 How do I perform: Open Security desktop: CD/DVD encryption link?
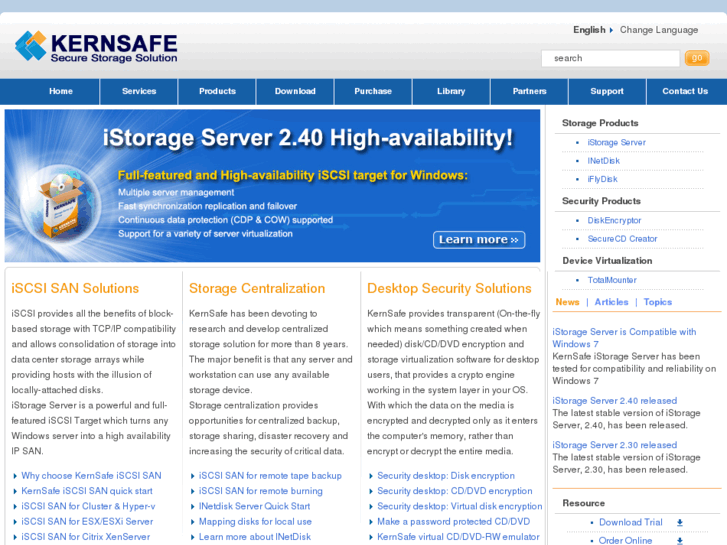tap(455, 491)
